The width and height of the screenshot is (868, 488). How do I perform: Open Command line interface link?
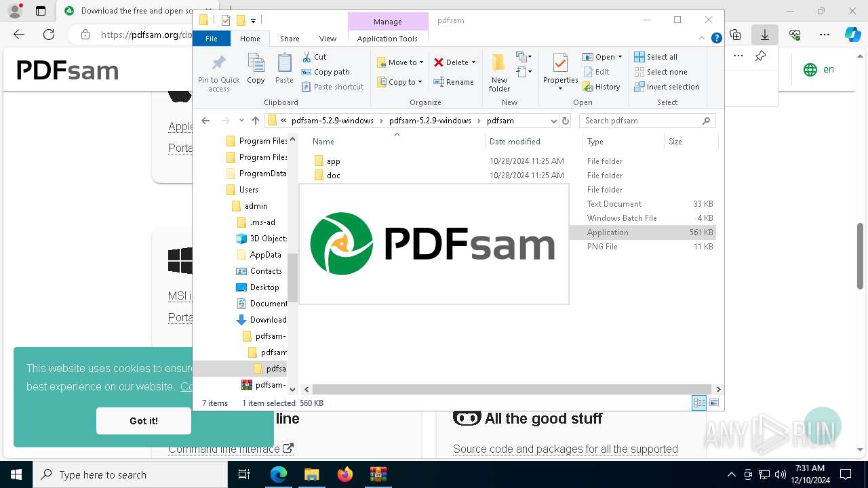click(x=231, y=449)
